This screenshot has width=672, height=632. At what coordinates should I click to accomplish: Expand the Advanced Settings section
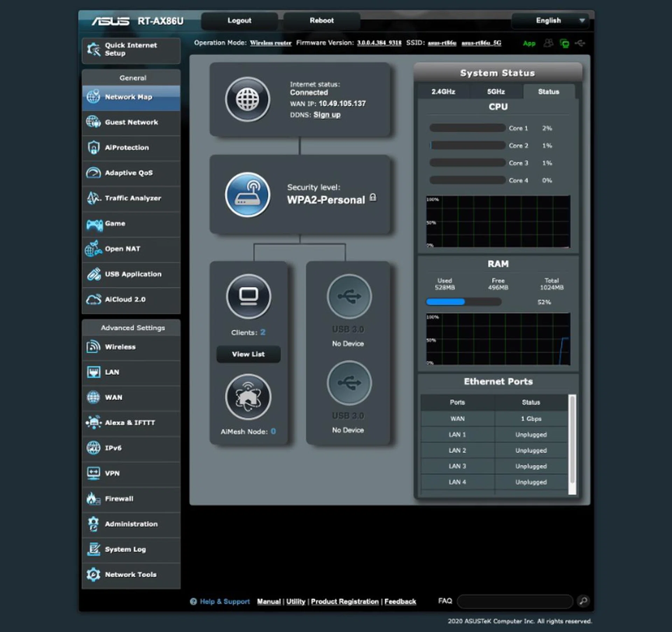(132, 328)
